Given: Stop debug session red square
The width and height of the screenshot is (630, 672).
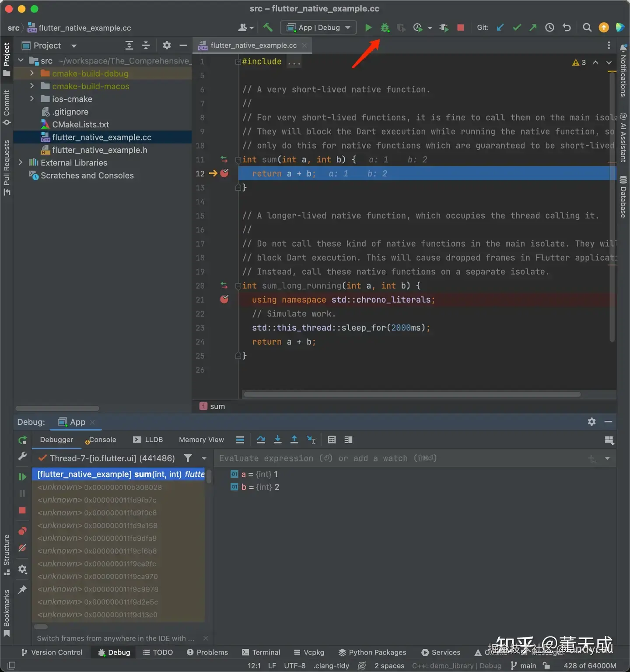Looking at the screenshot, I should [22, 511].
